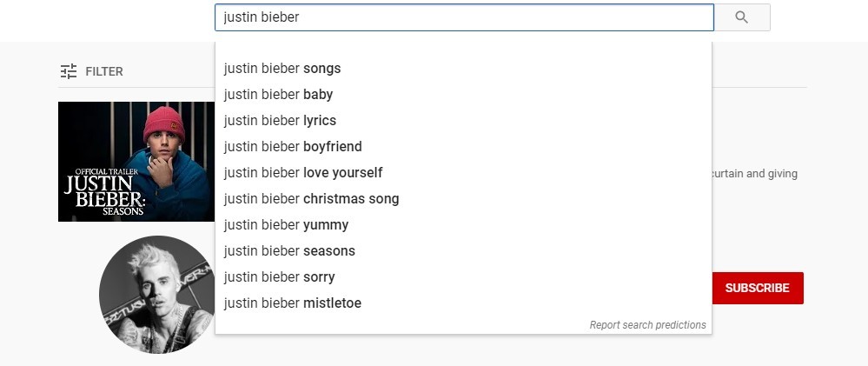Subscribe to the Justin Bieber channel

pyautogui.click(x=758, y=288)
